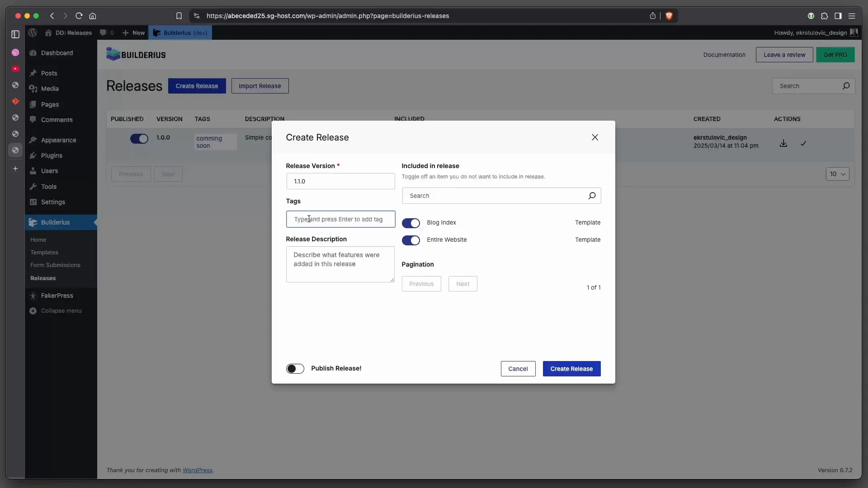Focus the Release Description text area
The height and width of the screenshot is (488, 868).
tap(340, 264)
